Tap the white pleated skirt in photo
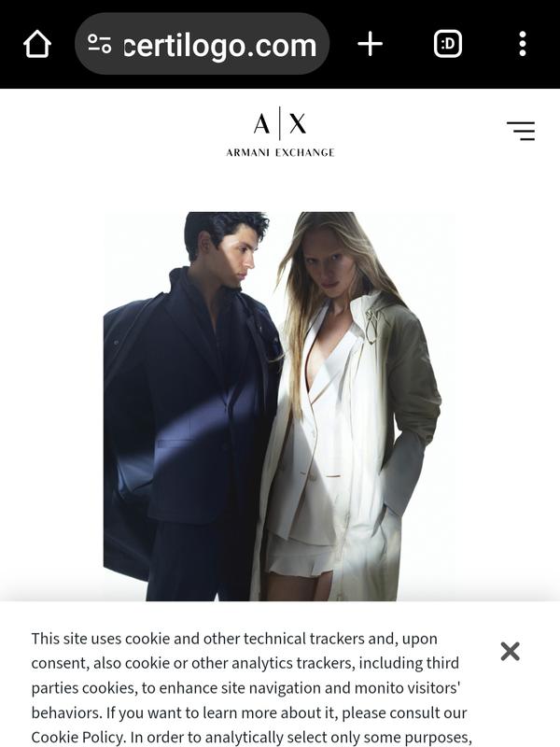The width and height of the screenshot is (560, 747). (298, 557)
